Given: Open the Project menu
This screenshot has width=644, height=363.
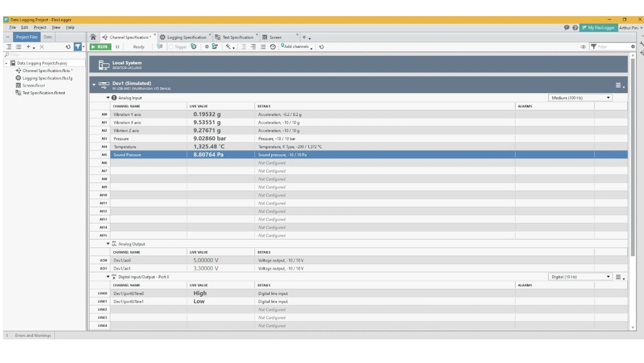Looking at the screenshot, I should (40, 27).
